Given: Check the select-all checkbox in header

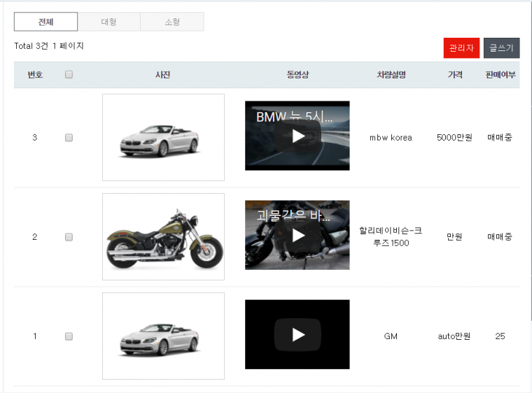Looking at the screenshot, I should 69,75.
